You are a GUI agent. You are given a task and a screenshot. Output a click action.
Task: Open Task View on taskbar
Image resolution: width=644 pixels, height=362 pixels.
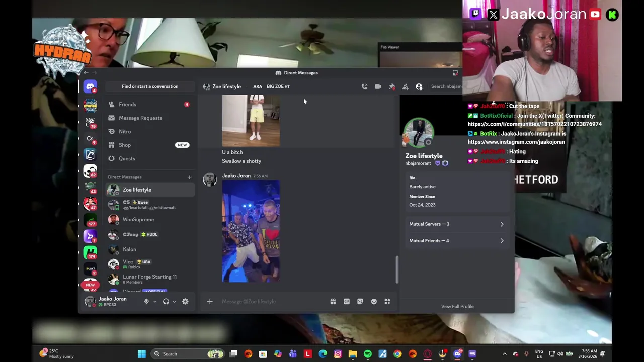[233, 354]
